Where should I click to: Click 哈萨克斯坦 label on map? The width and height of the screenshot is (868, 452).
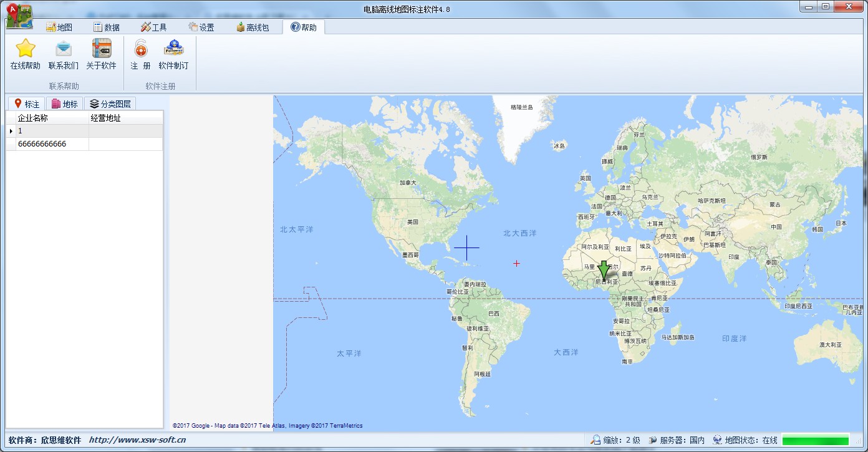coord(711,201)
